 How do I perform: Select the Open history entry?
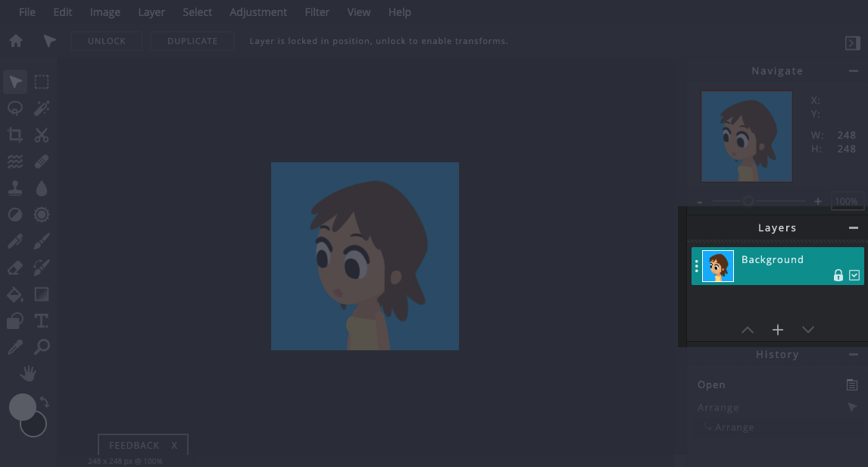[777, 384]
